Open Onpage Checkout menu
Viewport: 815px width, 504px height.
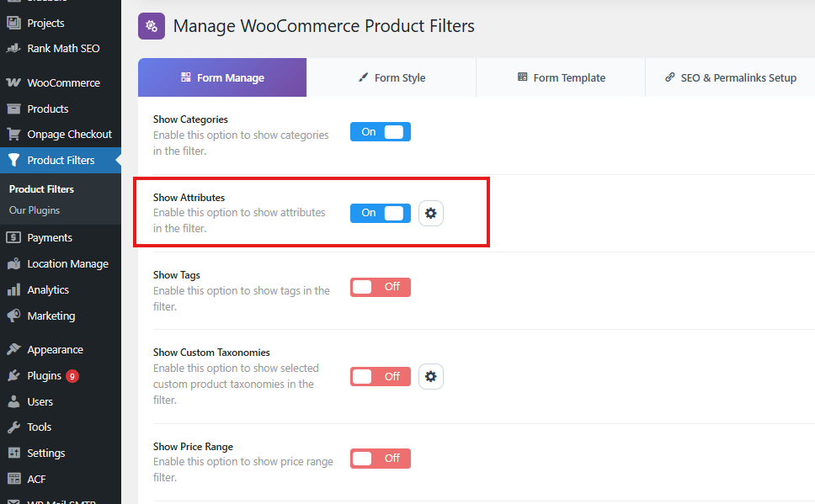pos(70,134)
